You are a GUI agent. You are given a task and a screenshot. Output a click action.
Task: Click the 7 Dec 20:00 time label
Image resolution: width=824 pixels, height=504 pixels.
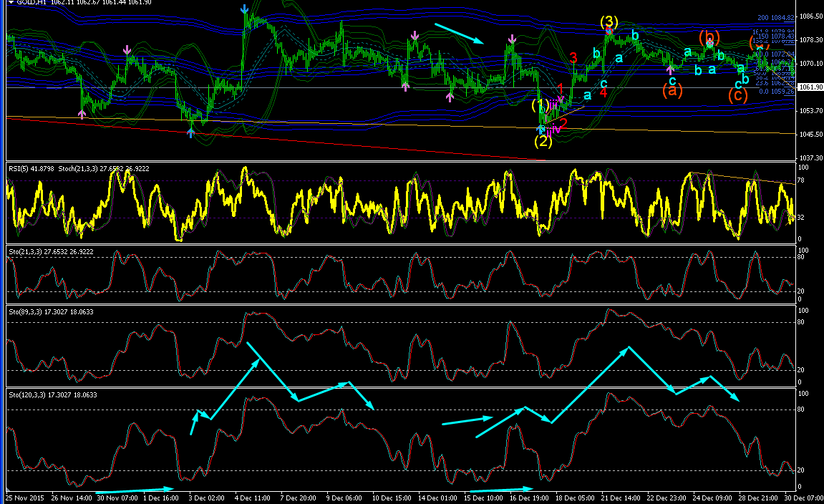coord(299,498)
